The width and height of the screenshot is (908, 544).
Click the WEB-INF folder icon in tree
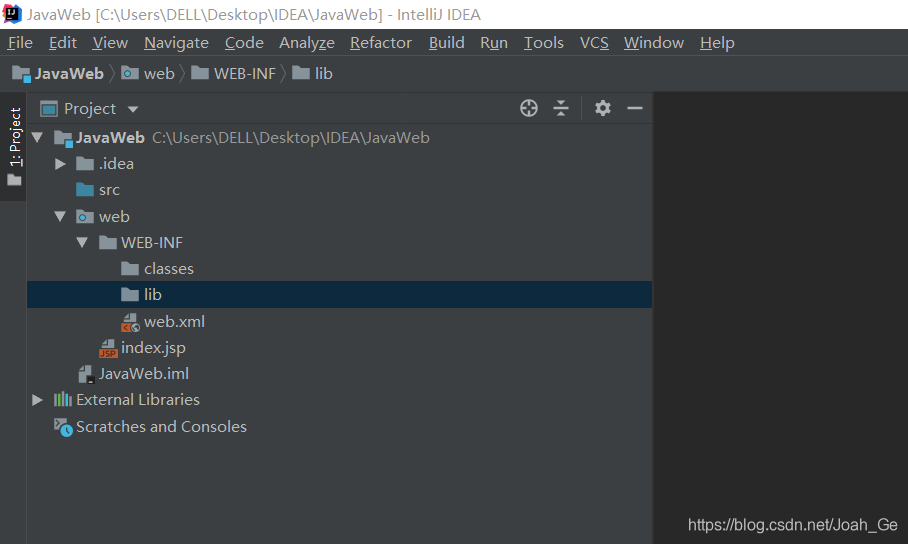tap(108, 243)
